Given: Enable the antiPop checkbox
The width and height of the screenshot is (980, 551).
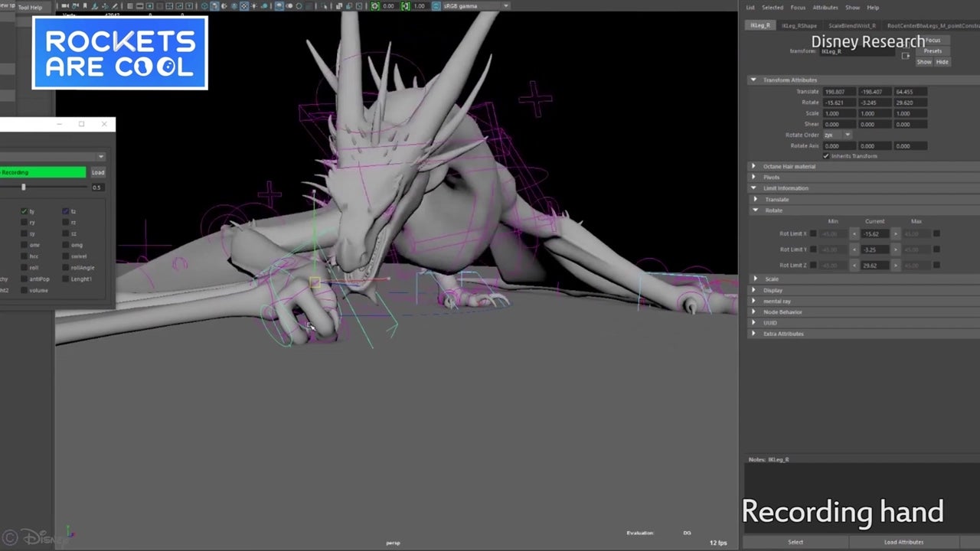Looking at the screenshot, I should [x=24, y=279].
